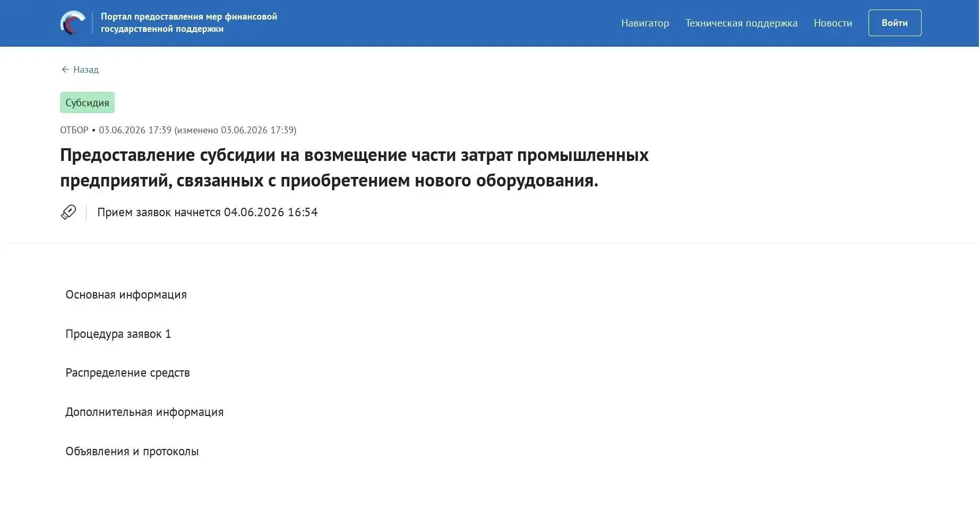Open Навигатор in the header
980x510 pixels.
point(645,23)
